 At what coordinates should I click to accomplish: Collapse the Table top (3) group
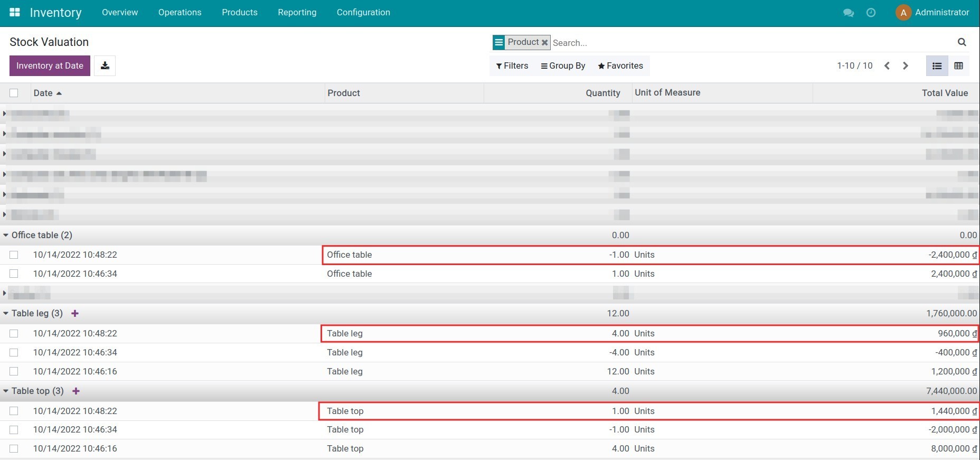(x=33, y=391)
